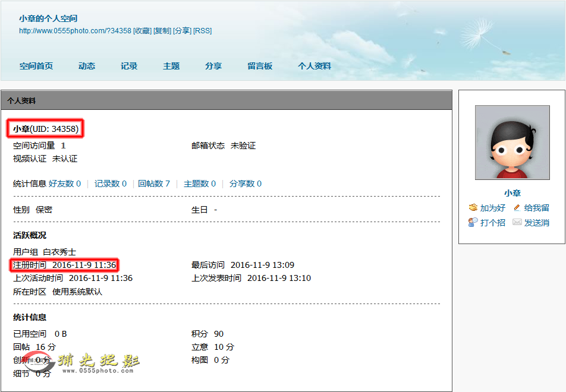The image size is (566, 392).
Task: Click the handshake add-friend icon
Action: click(473, 208)
